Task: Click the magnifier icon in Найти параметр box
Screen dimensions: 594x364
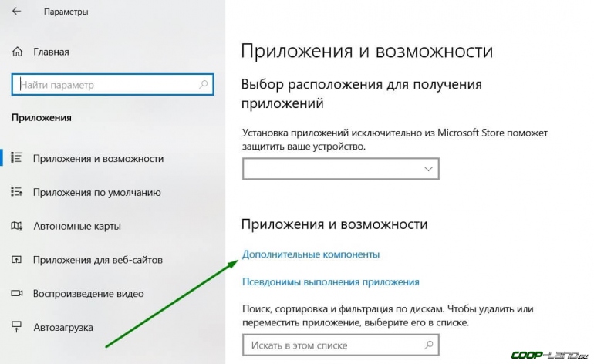Action: click(x=203, y=84)
